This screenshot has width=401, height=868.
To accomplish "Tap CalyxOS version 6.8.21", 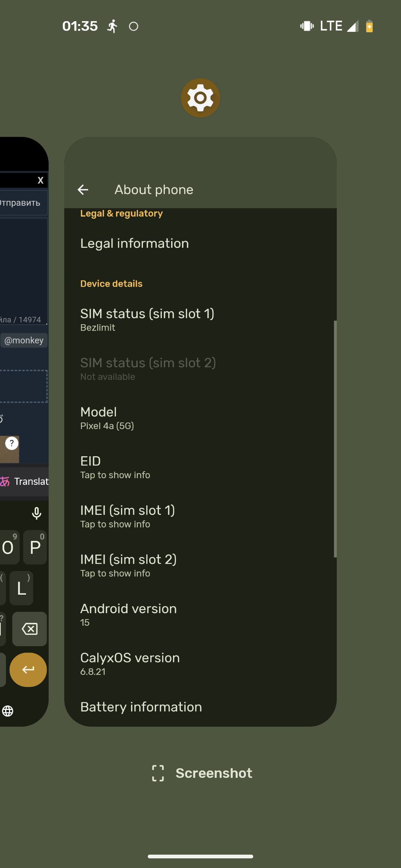I will (200, 664).
